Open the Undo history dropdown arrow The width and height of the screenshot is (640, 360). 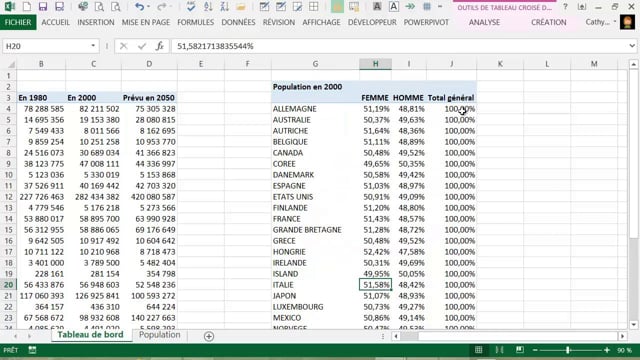tap(148, 7)
